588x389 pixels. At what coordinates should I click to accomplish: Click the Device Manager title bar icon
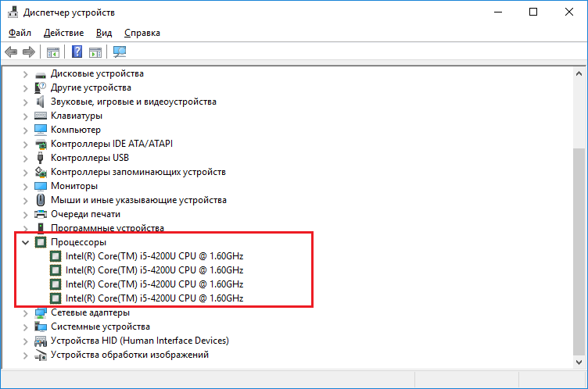coord(13,12)
